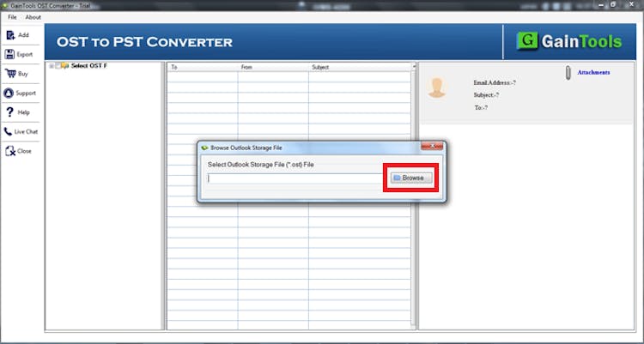Open the Attachments link

pos(593,73)
